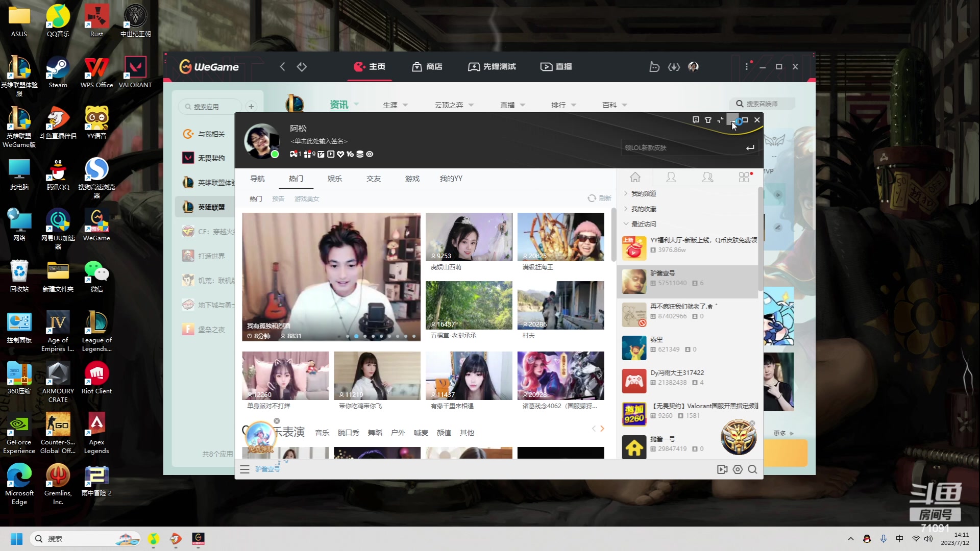This screenshot has width=980, height=551.
Task: Open the WeGame user avatar in header
Action: coord(693,67)
